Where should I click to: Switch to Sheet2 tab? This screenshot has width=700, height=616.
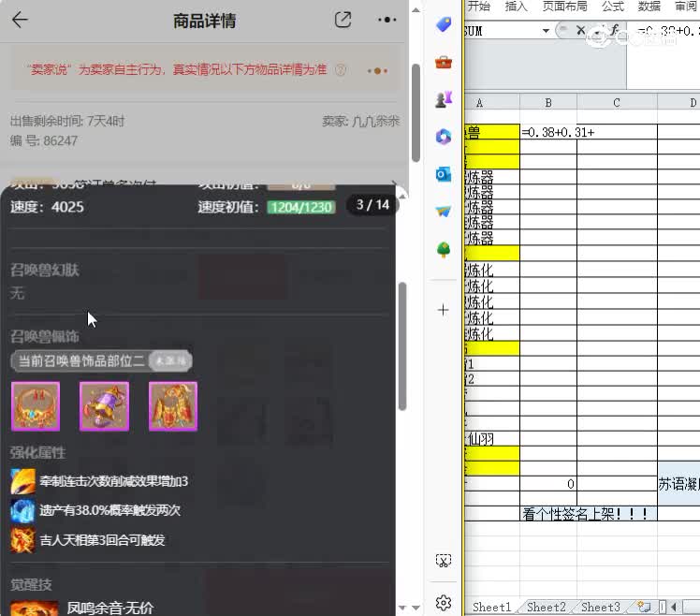pyautogui.click(x=546, y=607)
